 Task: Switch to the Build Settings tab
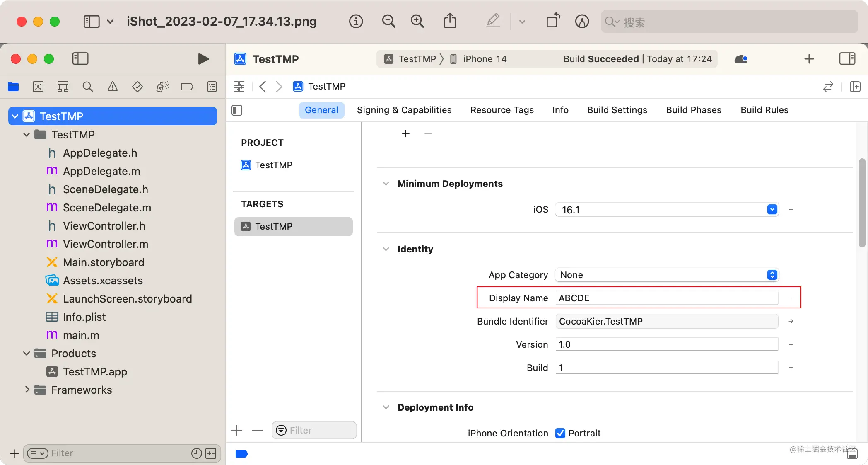[x=617, y=110]
